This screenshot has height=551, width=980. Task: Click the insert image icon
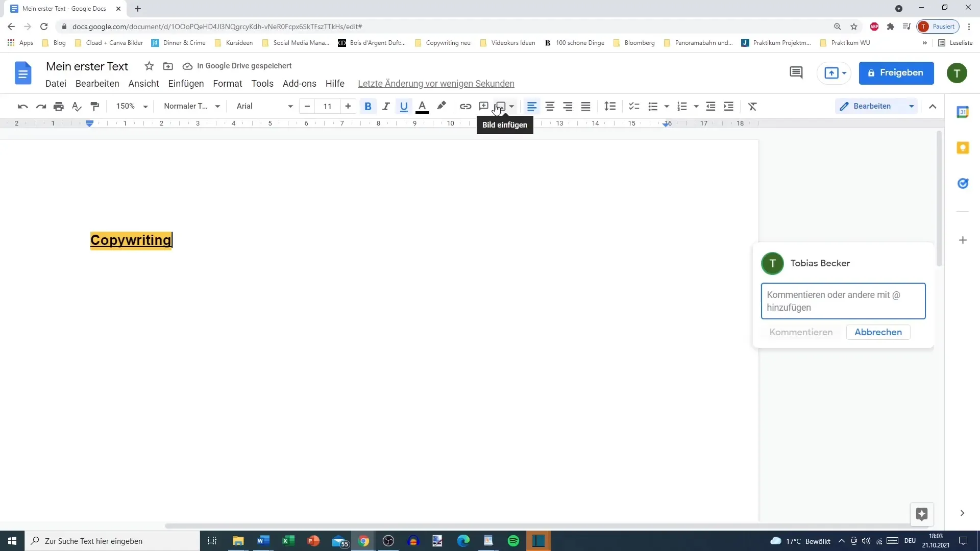500,106
